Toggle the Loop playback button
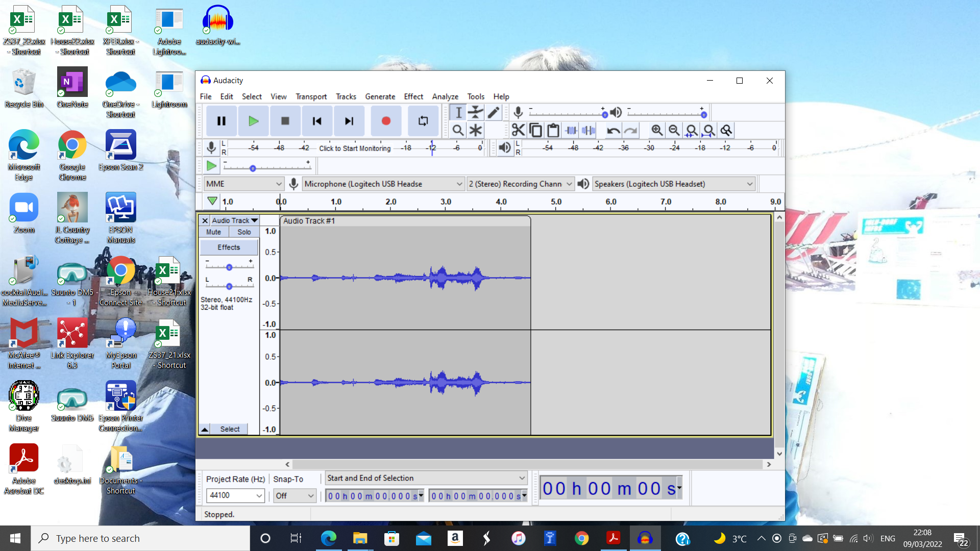Image resolution: width=980 pixels, height=551 pixels. click(x=423, y=121)
